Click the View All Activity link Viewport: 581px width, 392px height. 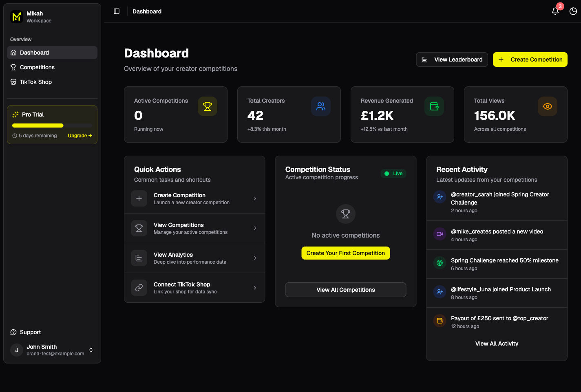coord(497,344)
